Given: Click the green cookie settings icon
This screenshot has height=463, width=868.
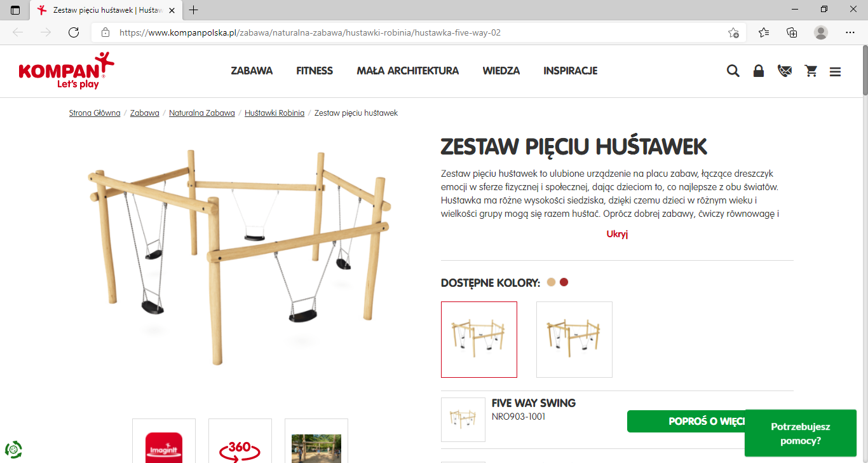Looking at the screenshot, I should 13,450.
